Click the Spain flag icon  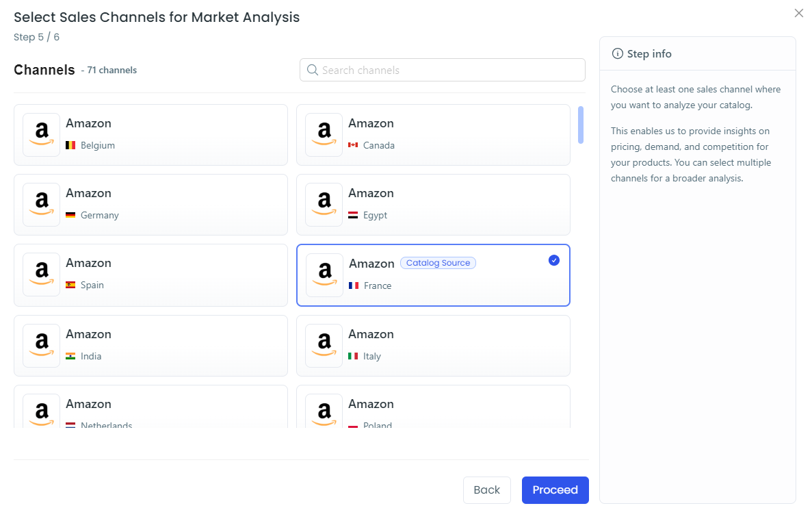[70, 285]
